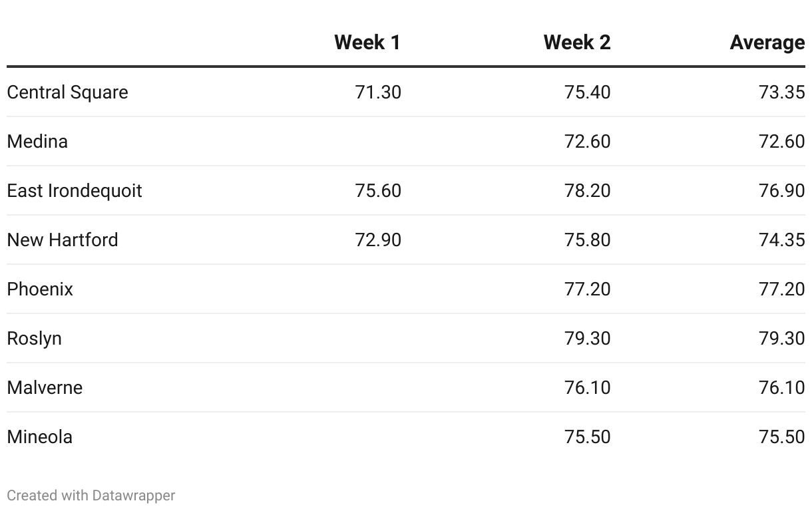Click Central Square's Week 1 value 71.30
The image size is (812, 511).
pyautogui.click(x=378, y=92)
